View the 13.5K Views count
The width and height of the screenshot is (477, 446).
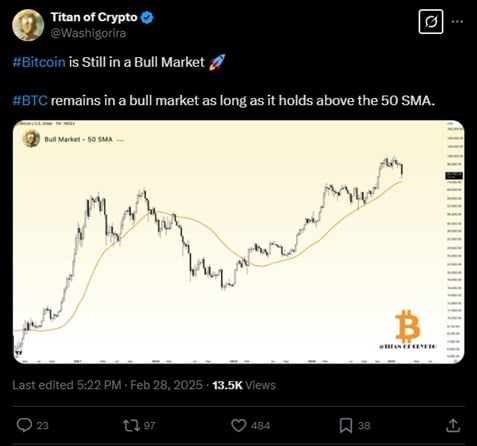(244, 385)
